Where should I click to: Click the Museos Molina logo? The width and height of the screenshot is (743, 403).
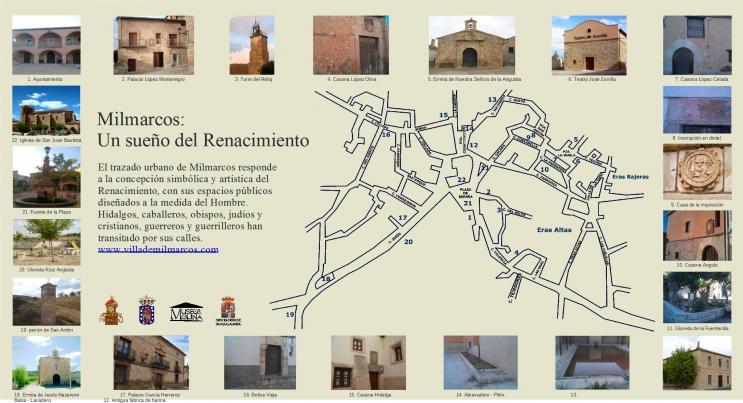coord(186,312)
